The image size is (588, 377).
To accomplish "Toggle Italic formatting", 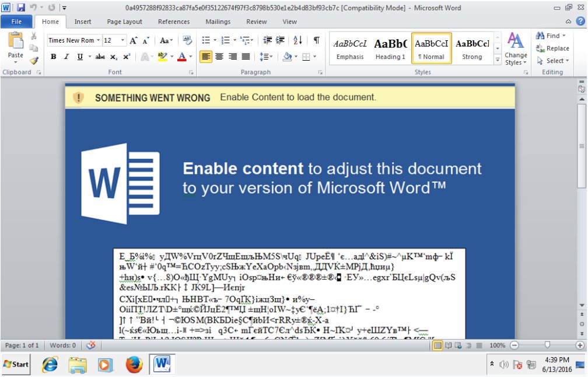I will (x=66, y=57).
